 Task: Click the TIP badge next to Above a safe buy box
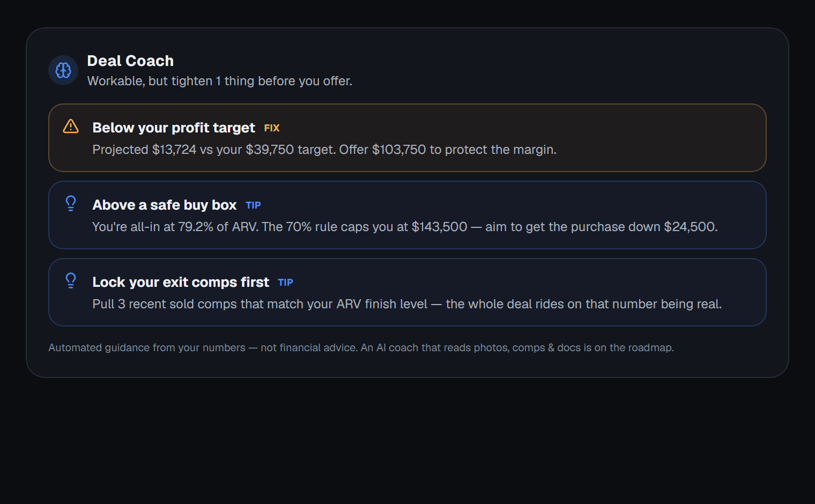coord(253,205)
